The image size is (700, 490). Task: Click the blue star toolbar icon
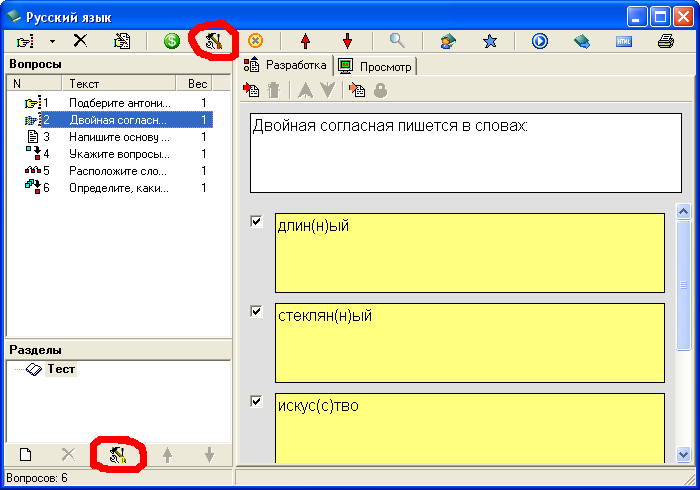[490, 41]
